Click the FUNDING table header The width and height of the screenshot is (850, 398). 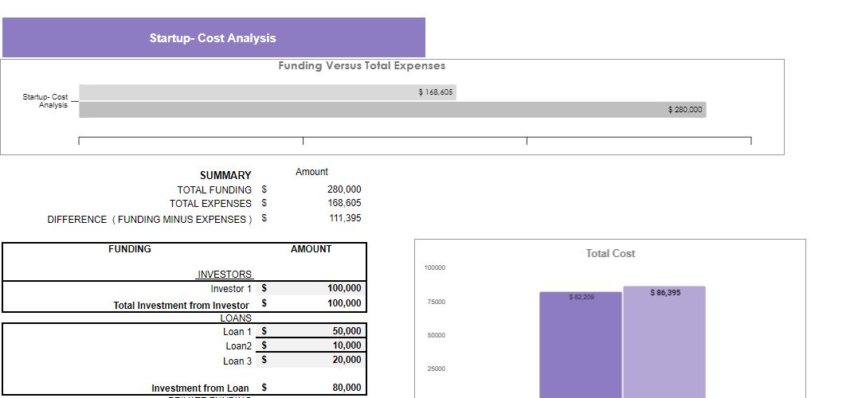(130, 249)
